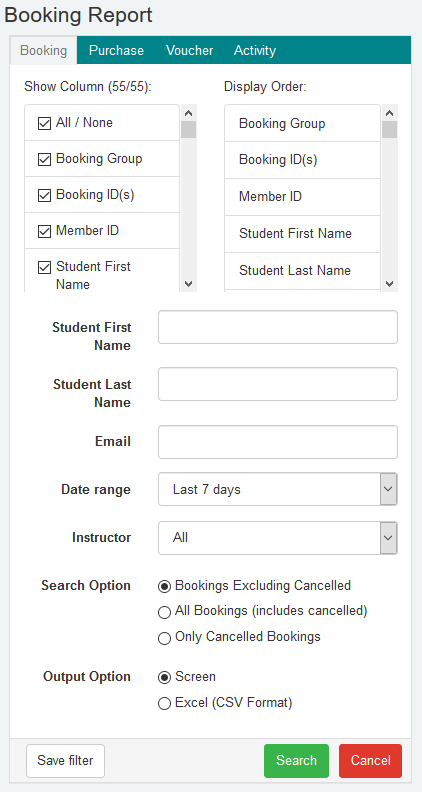Click the Save filter button
This screenshot has width=422, height=792.
[x=65, y=761]
